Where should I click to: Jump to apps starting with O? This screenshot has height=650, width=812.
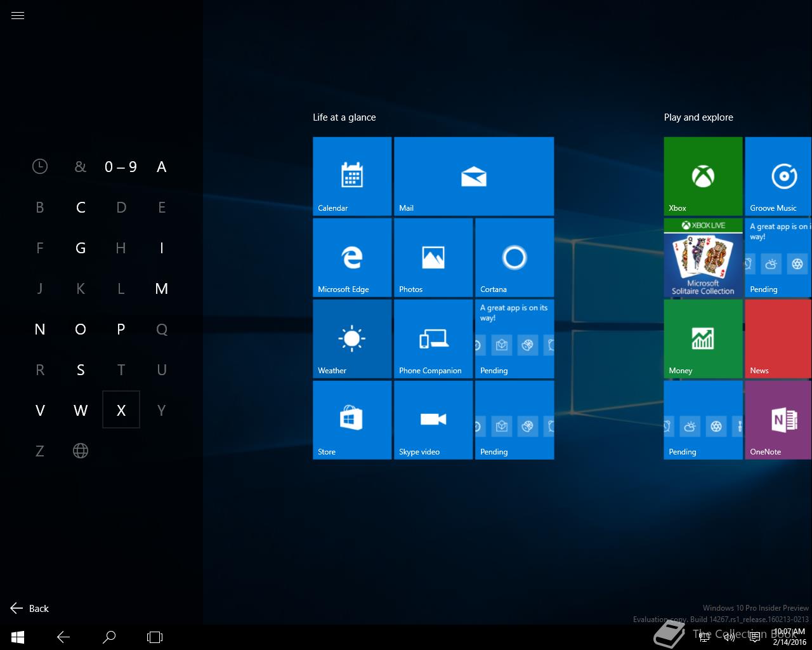[81, 329]
